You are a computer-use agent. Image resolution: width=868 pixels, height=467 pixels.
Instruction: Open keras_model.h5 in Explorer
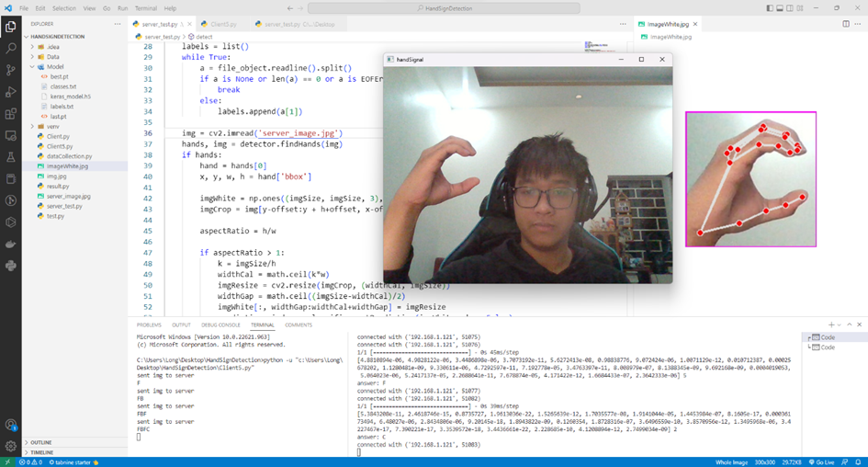click(x=71, y=97)
